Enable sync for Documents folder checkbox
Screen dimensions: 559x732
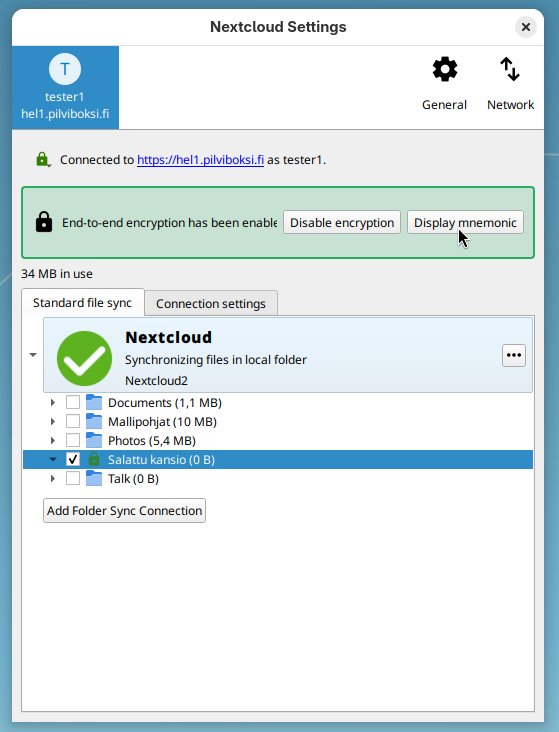point(73,402)
